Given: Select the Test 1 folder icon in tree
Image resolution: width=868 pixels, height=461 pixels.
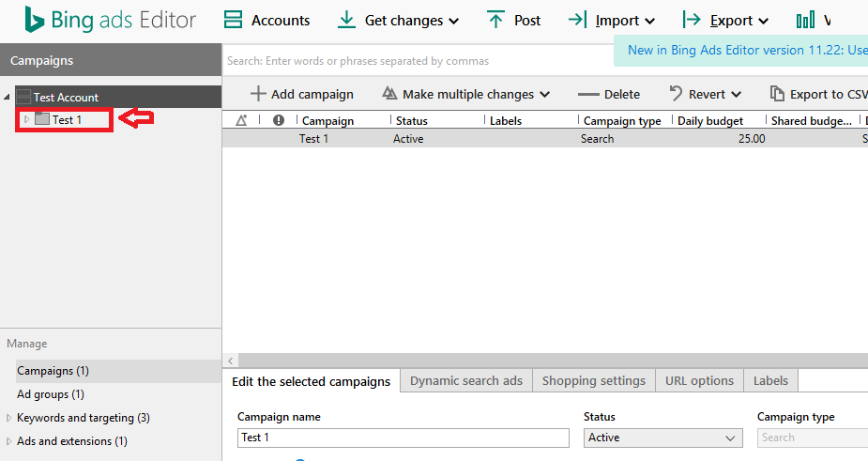Looking at the screenshot, I should 42,119.
